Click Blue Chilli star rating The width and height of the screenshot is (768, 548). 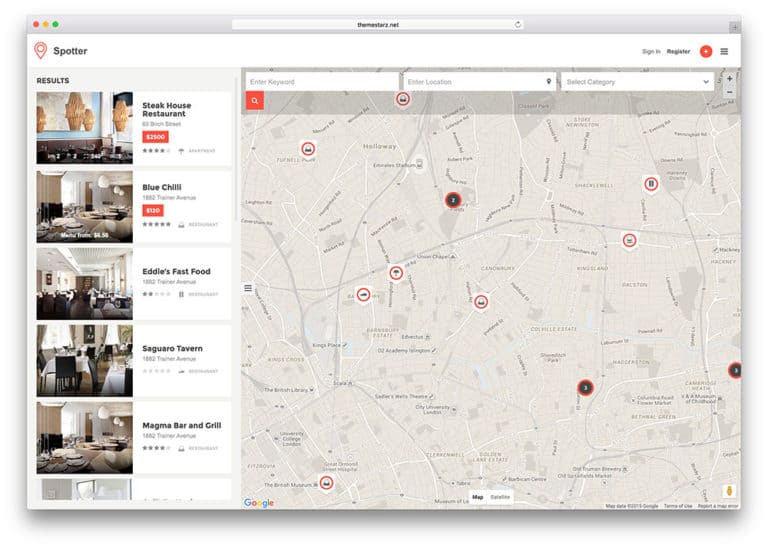156,224
